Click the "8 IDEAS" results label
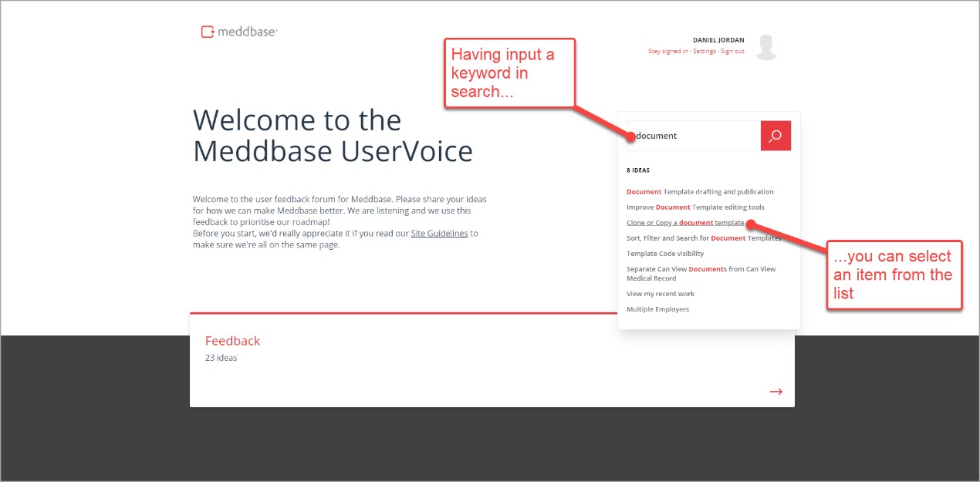Viewport: 980px width, 482px height. [638, 170]
